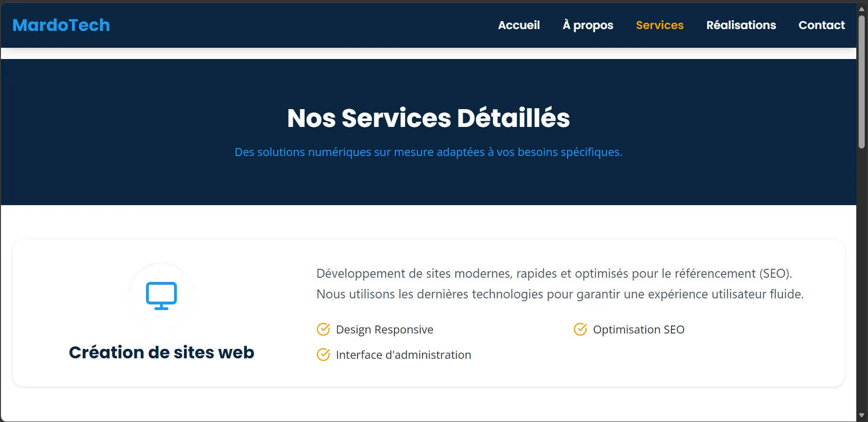Viewport: 868px width, 422px height.
Task: Click the 'Nous utilisons les dernières technologies' line
Action: [560, 294]
